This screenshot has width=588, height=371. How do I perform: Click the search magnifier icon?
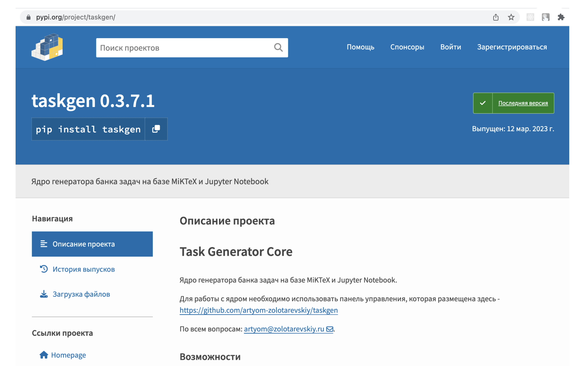point(278,48)
